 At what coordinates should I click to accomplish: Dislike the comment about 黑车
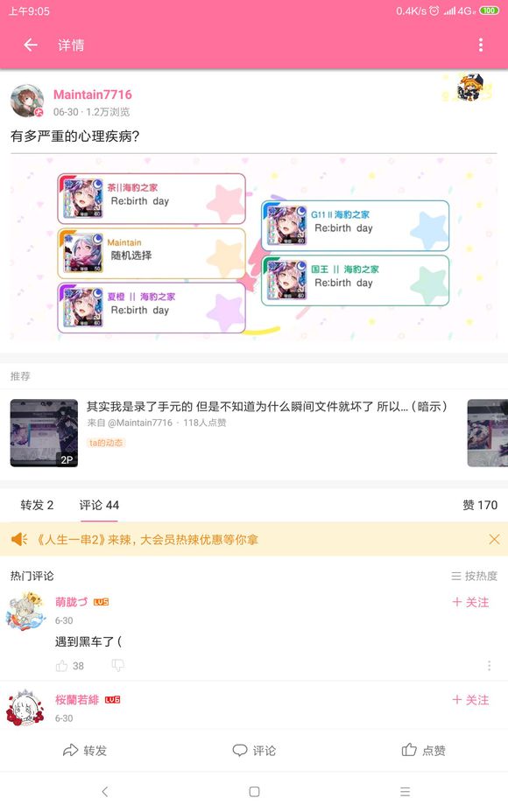pos(117,666)
